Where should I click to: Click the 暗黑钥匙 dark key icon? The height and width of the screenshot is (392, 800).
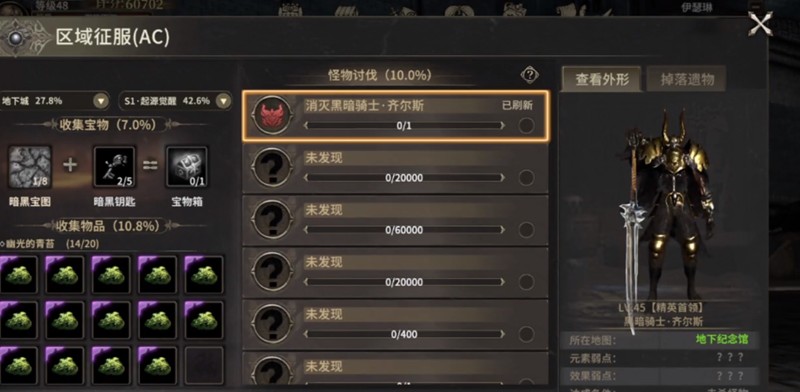coord(115,166)
